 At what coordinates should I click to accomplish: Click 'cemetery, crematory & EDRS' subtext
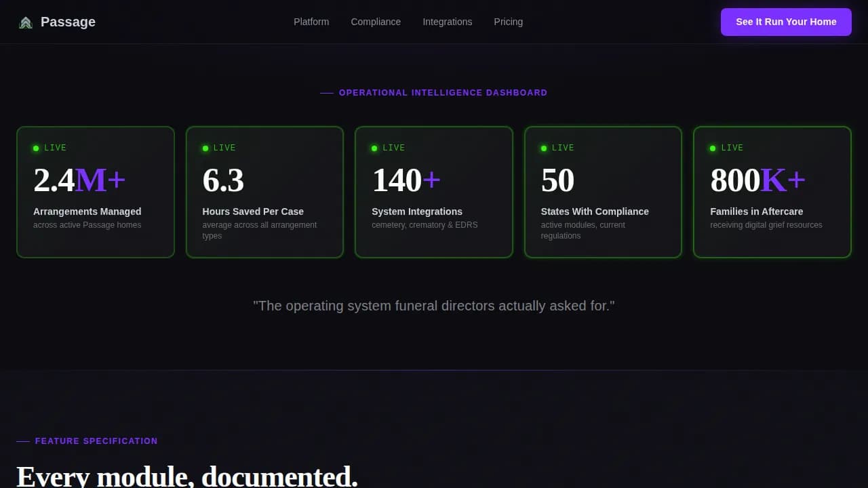point(425,225)
